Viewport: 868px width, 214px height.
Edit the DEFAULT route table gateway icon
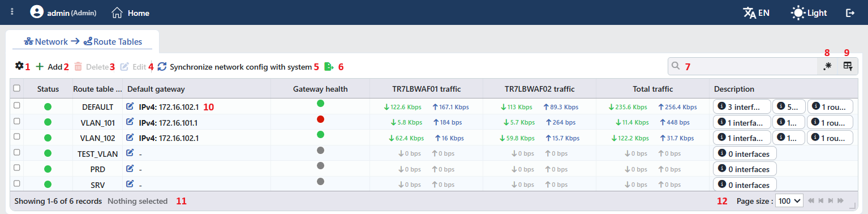pos(130,106)
